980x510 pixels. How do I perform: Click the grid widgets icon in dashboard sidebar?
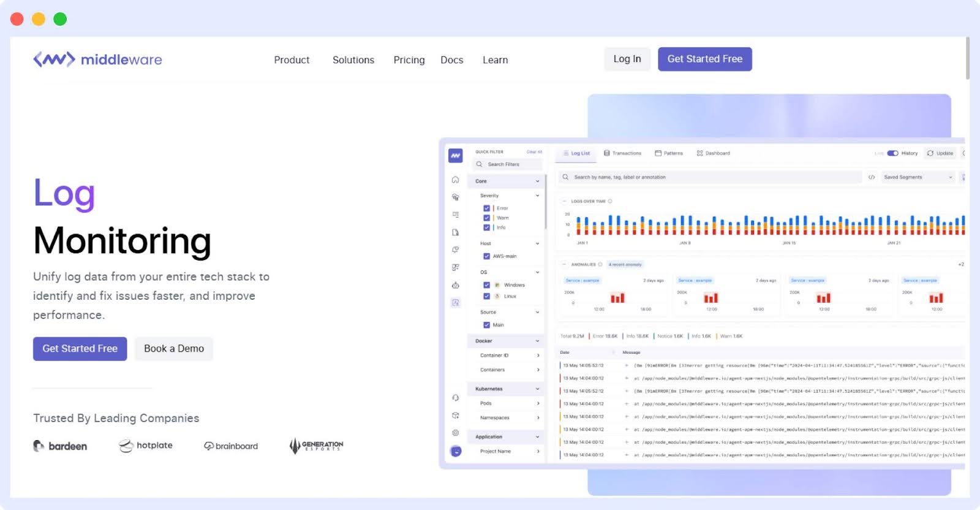[455, 267]
